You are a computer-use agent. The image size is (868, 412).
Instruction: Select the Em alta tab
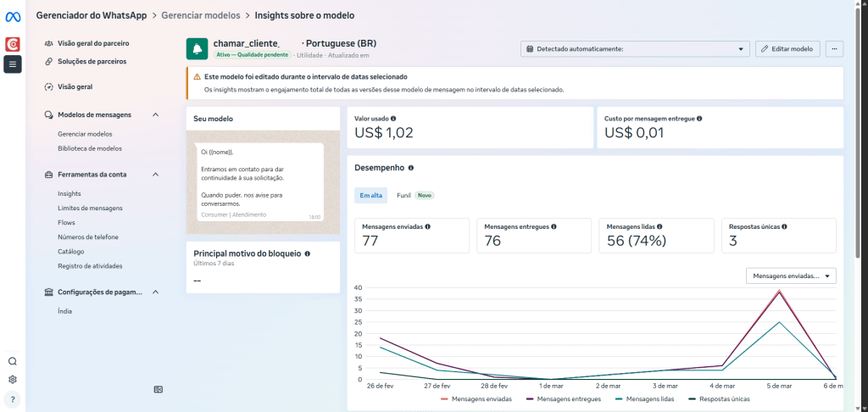[x=371, y=195]
